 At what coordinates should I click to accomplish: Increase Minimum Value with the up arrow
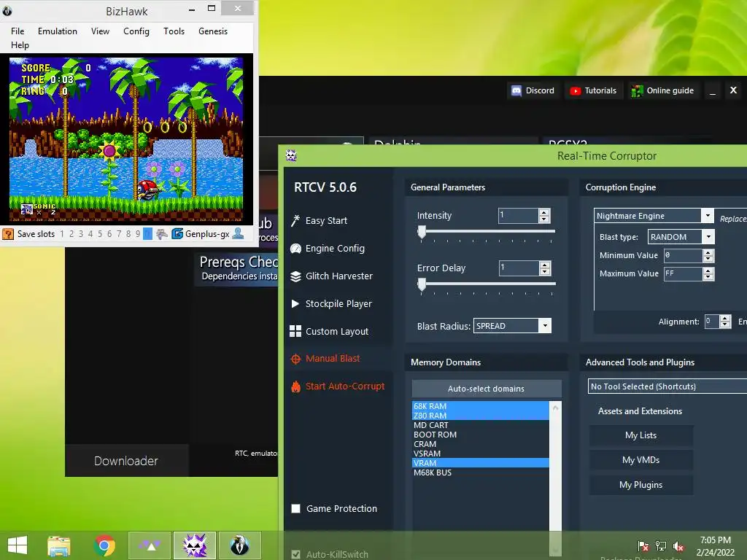click(x=708, y=252)
